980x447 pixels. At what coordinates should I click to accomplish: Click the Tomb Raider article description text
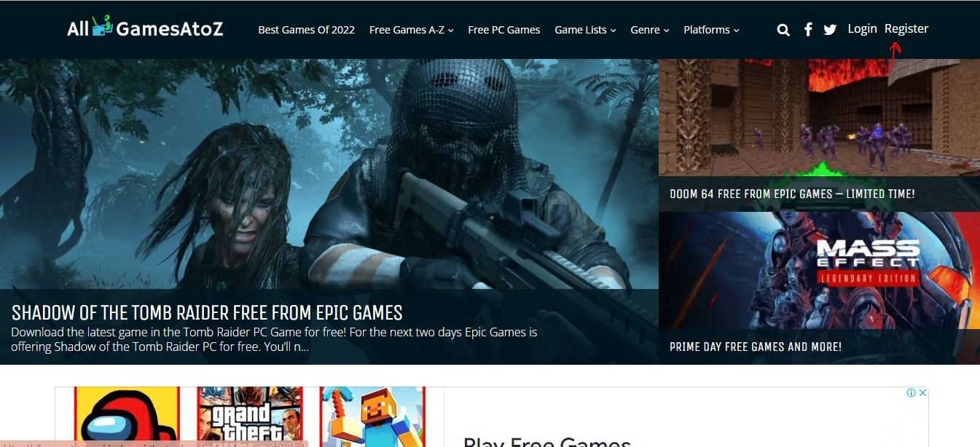point(274,339)
